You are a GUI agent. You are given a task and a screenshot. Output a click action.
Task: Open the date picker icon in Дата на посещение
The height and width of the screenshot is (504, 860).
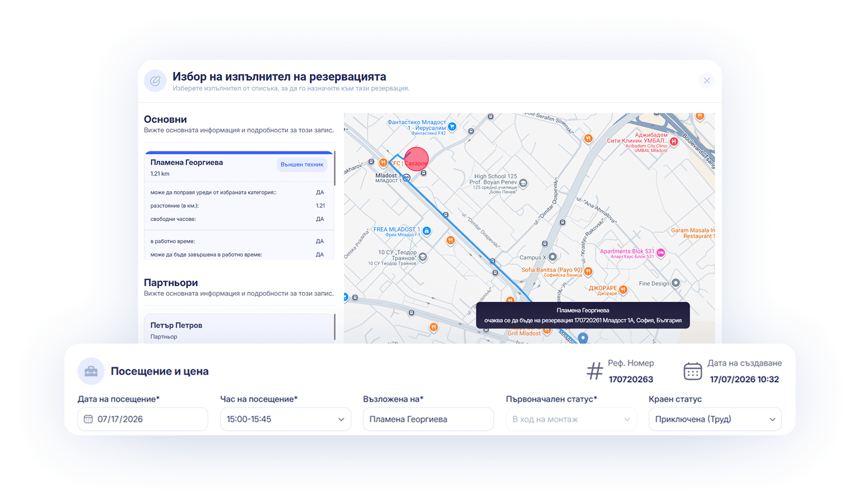click(x=88, y=419)
